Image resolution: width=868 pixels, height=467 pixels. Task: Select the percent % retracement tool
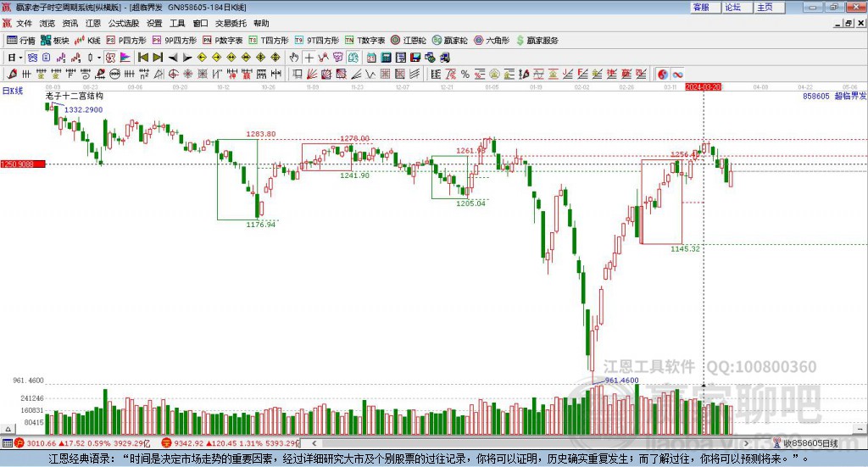pos(465,74)
